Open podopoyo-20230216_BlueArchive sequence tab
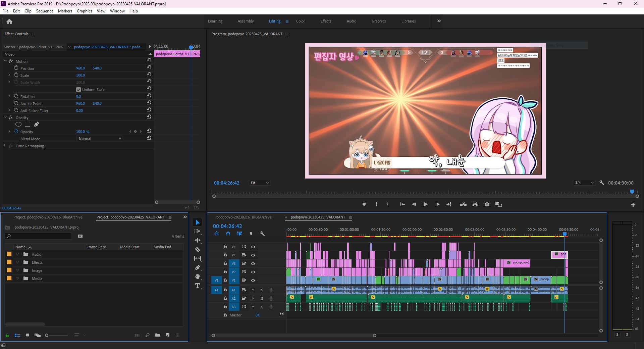The width and height of the screenshot is (644, 349). point(244,217)
